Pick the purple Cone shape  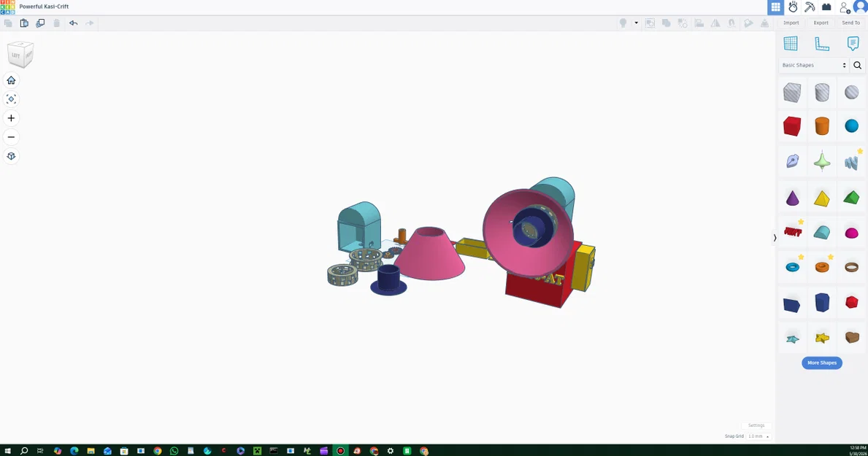click(x=792, y=198)
